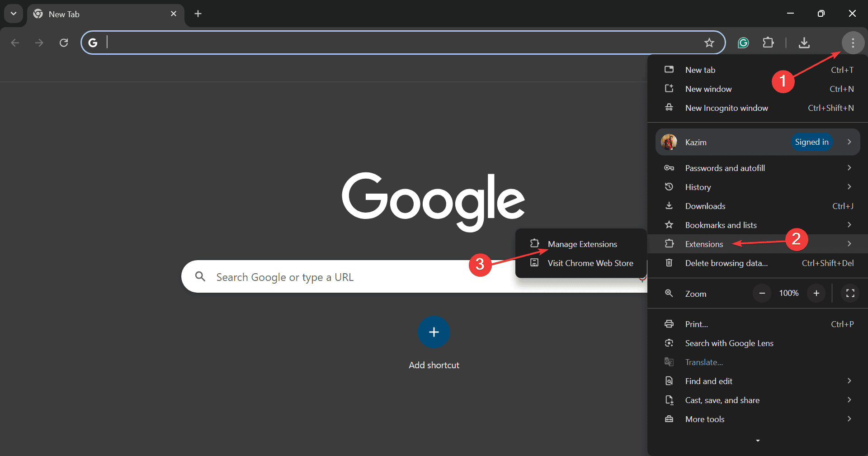Click the 100% zoom value
The image size is (868, 456).
point(789,293)
